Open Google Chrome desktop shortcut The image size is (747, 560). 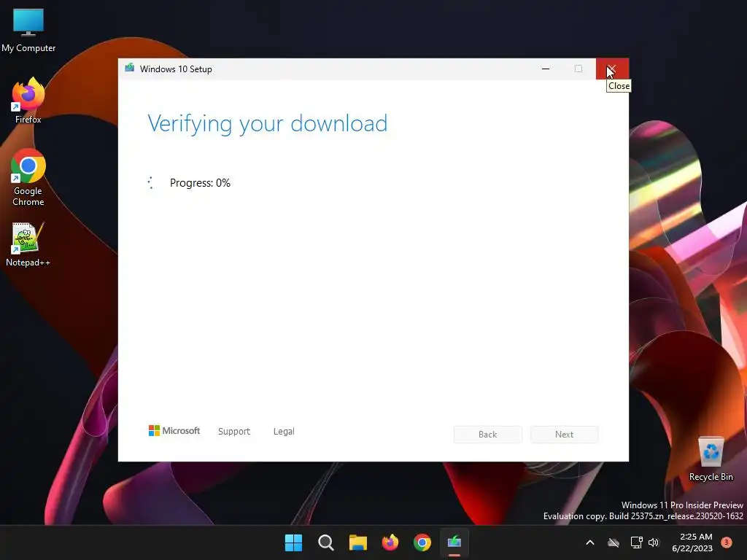tap(28, 177)
